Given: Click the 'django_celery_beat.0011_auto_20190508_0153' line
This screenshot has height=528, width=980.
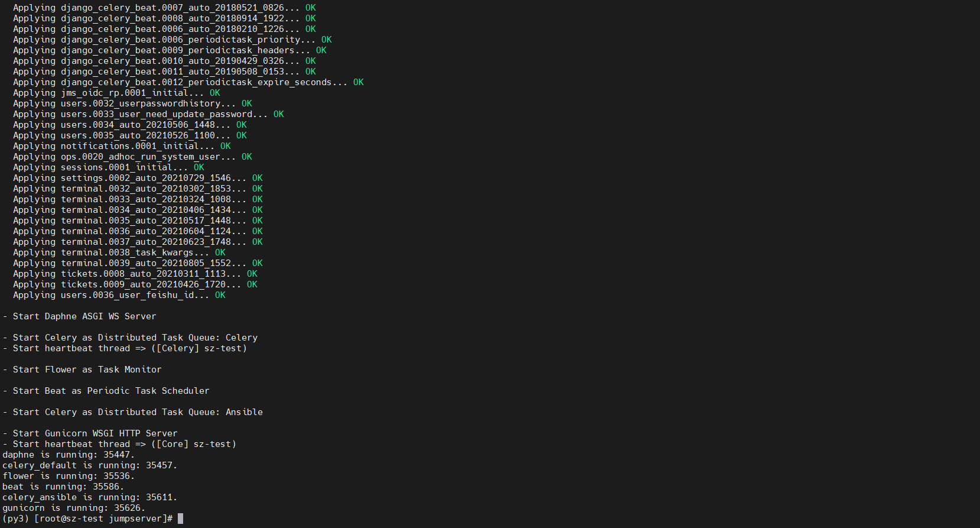Looking at the screenshot, I should coord(164,72).
